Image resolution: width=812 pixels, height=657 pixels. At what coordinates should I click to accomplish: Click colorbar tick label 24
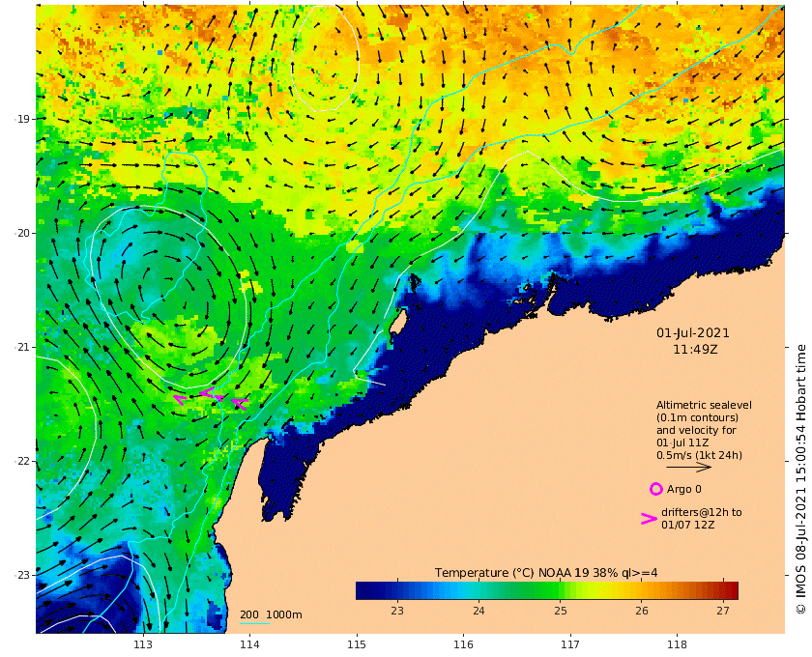tap(478, 611)
